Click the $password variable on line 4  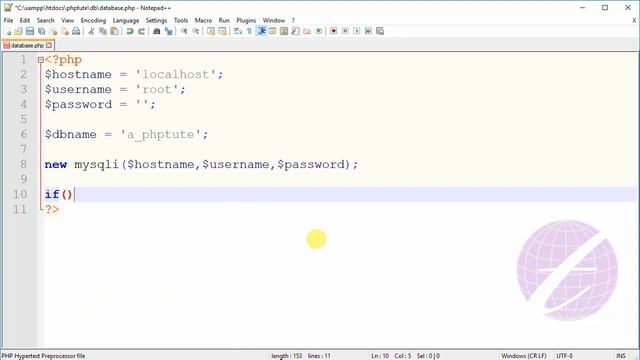(78, 104)
